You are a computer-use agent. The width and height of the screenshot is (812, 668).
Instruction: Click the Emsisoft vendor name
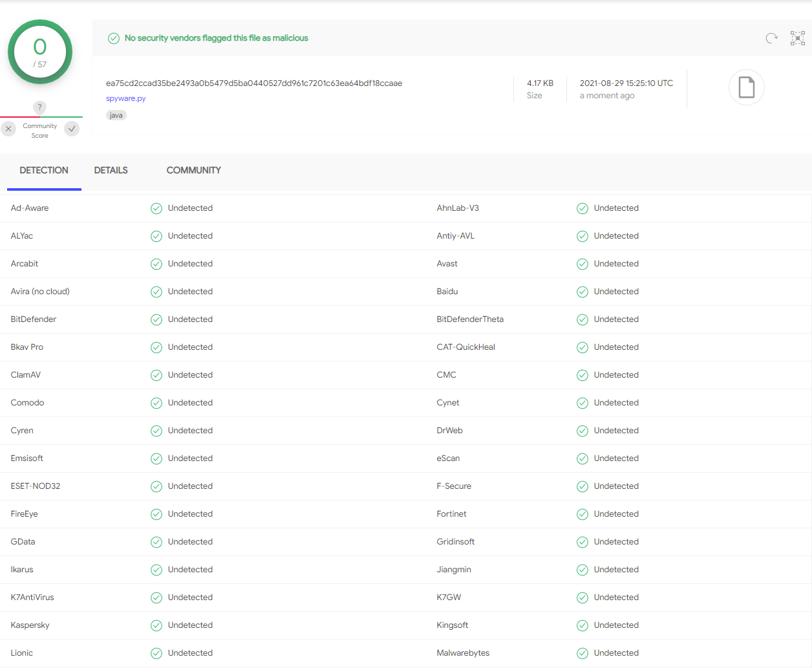[27, 458]
